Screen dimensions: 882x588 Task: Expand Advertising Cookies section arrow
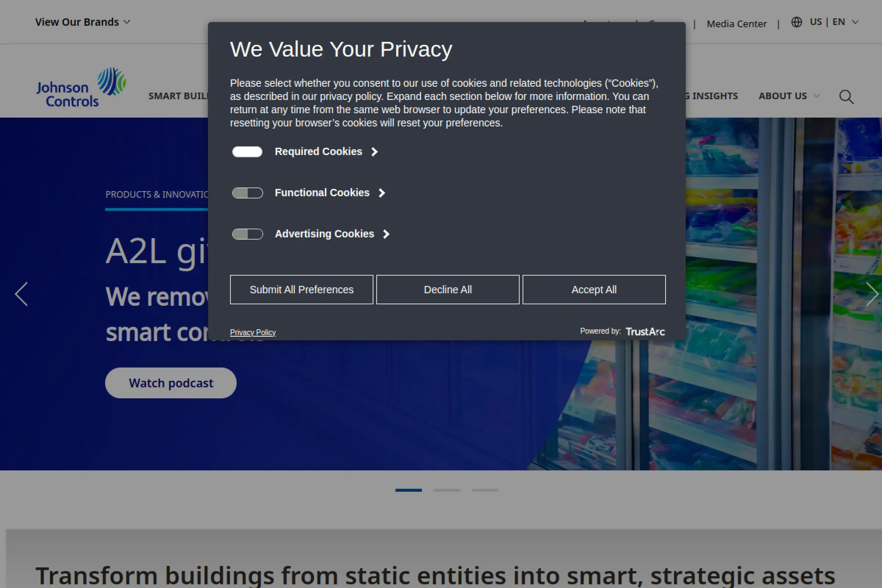(386, 234)
